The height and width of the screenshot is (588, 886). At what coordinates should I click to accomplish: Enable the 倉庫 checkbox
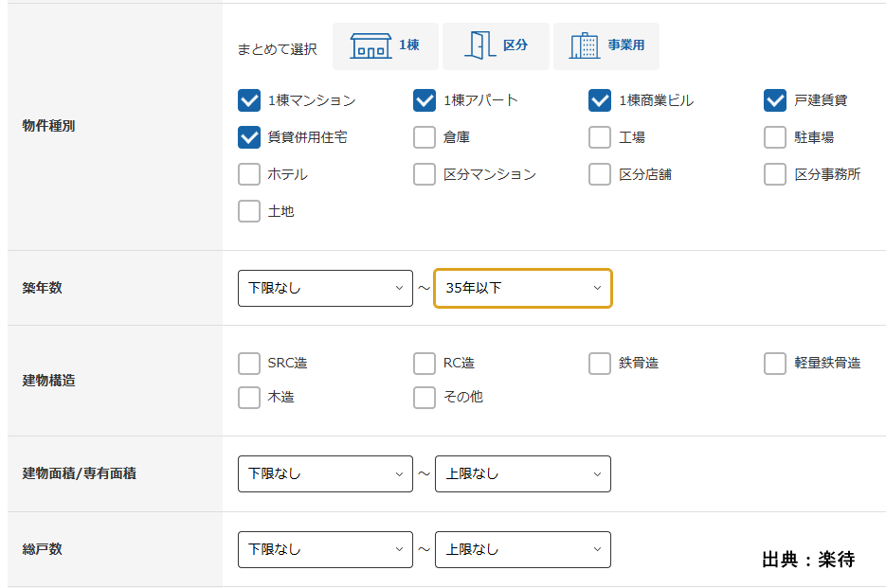pyautogui.click(x=425, y=137)
